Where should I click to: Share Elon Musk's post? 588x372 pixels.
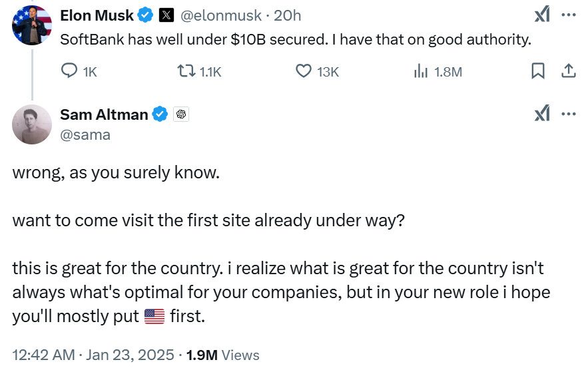pos(568,71)
